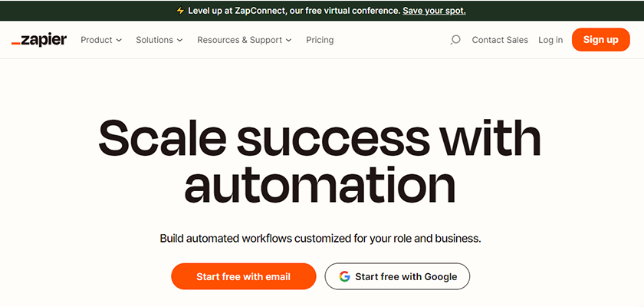Expand Resources & Support dropdown chevron
Image resolution: width=644 pixels, height=307 pixels.
tap(288, 41)
